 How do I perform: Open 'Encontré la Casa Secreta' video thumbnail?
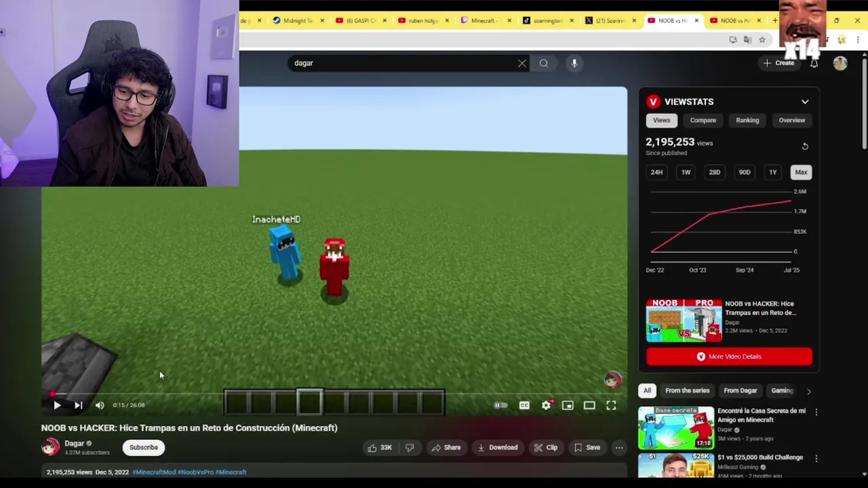(676, 428)
